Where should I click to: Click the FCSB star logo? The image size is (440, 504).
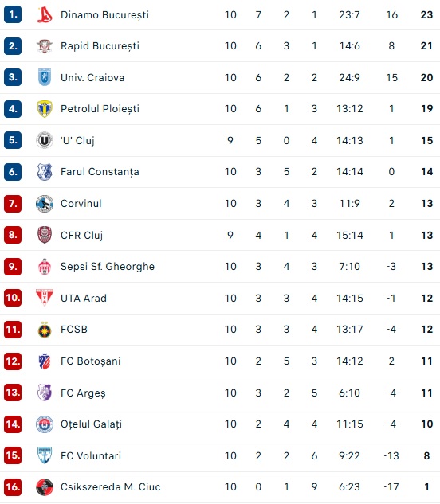click(x=45, y=330)
